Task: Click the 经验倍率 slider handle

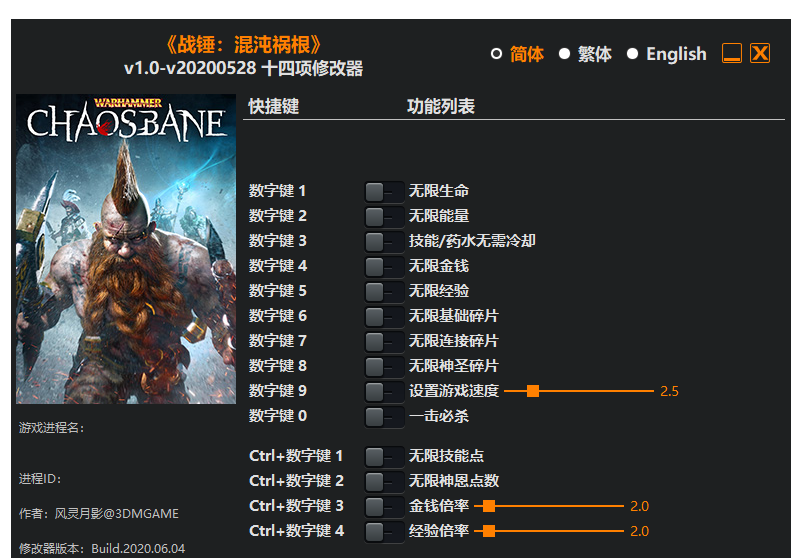Action: pos(489,531)
